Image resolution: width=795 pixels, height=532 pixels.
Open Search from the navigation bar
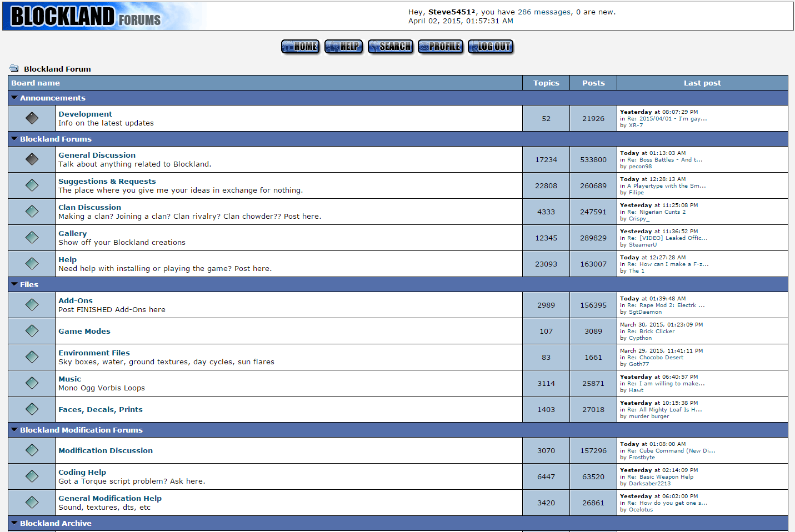[391, 47]
